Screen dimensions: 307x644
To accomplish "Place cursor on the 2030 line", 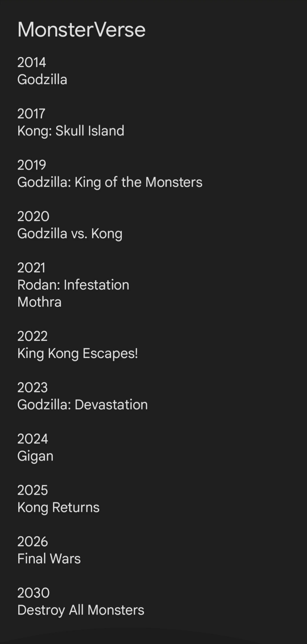I will click(33, 593).
